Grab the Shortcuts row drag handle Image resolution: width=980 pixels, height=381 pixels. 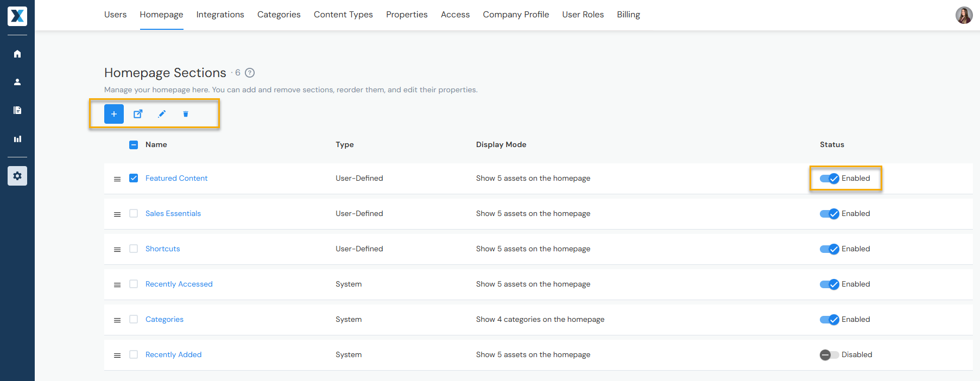click(117, 250)
